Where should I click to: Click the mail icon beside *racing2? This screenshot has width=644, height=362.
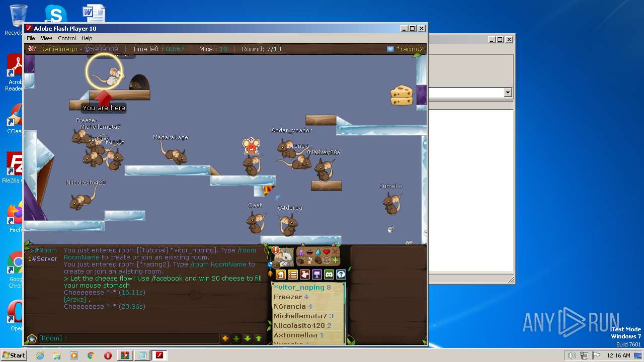[390, 49]
